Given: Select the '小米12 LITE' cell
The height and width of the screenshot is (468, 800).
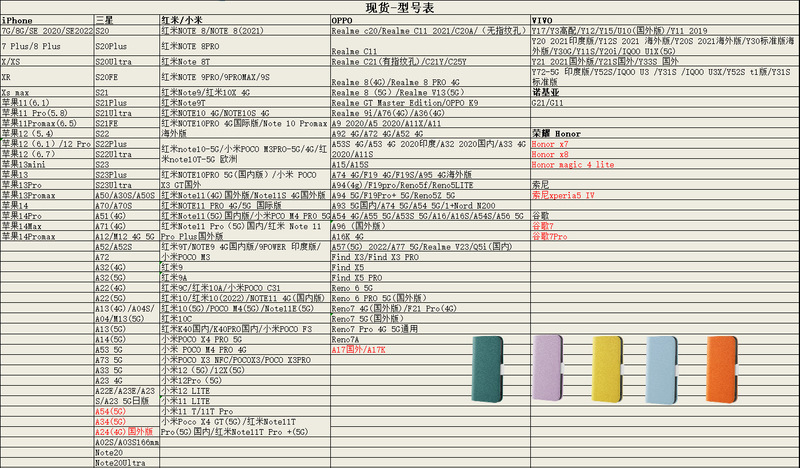Looking at the screenshot, I should tap(244, 390).
